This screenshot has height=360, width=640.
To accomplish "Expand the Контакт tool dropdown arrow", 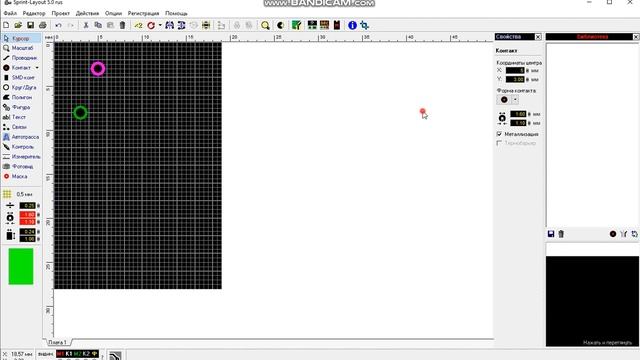I will [37, 68].
